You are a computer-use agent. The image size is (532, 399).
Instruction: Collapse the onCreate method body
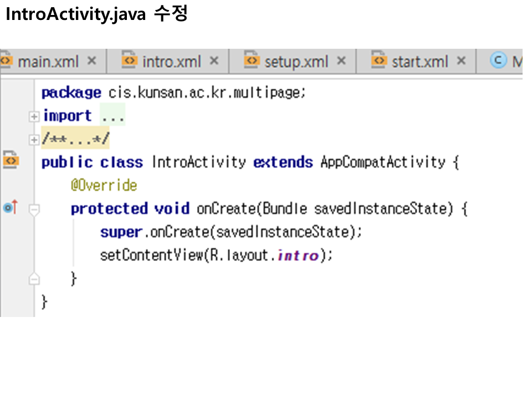click(34, 209)
